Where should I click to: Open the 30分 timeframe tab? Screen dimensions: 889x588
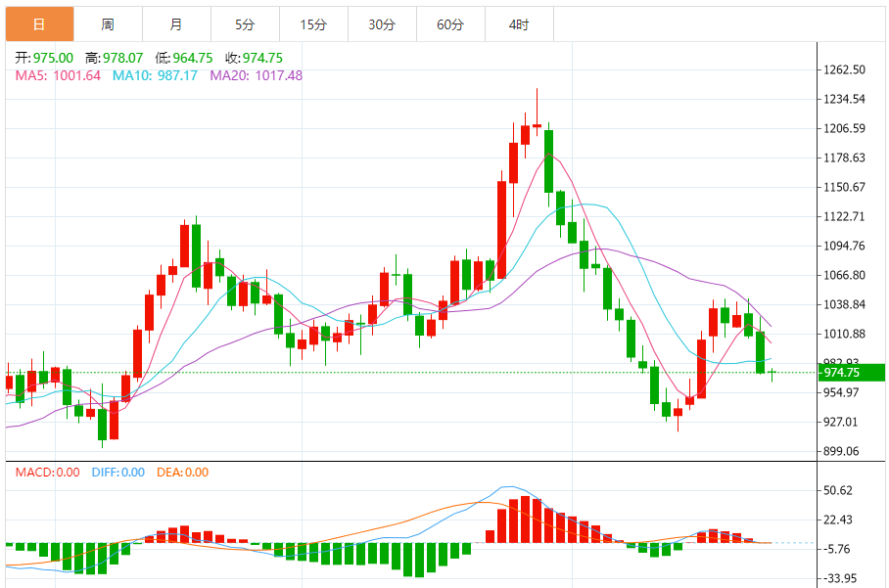point(382,24)
